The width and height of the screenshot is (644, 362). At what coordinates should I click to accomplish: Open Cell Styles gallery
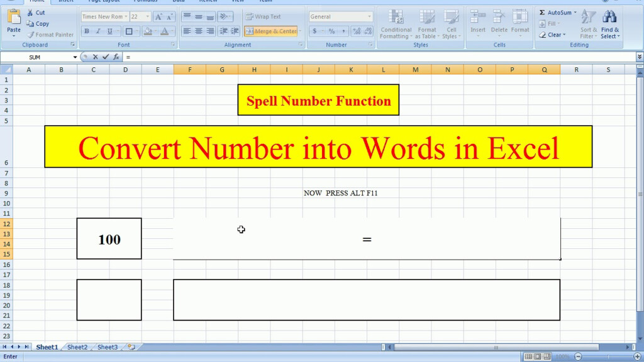pos(452,25)
